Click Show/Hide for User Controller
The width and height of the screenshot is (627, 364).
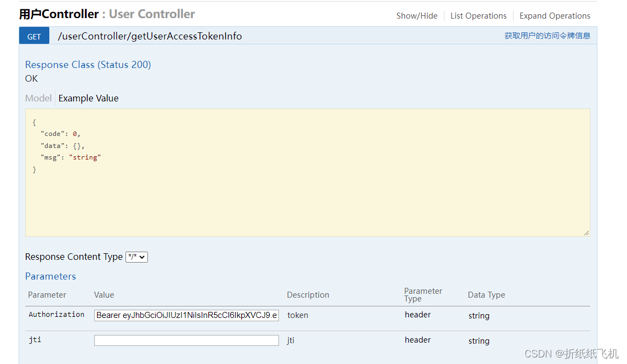click(x=417, y=15)
